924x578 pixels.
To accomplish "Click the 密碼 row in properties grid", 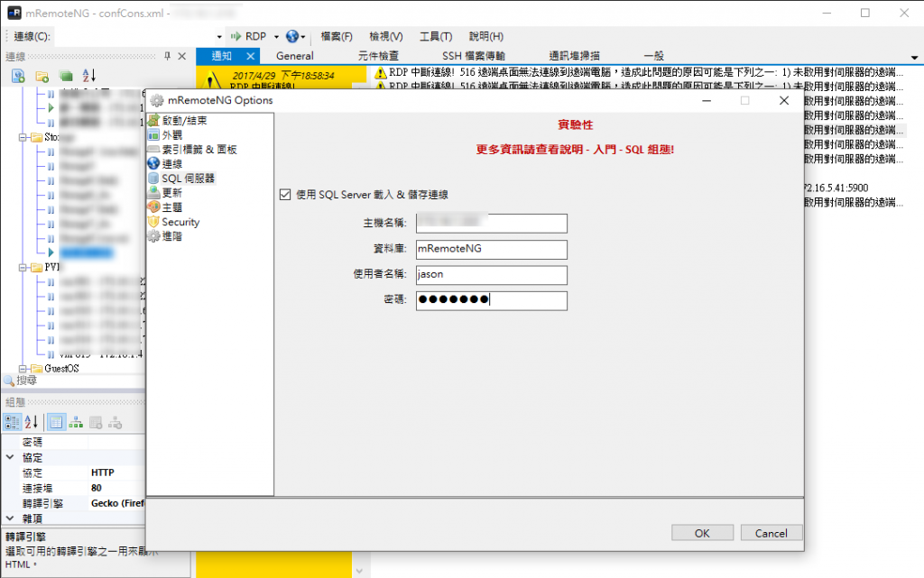I will [x=74, y=442].
